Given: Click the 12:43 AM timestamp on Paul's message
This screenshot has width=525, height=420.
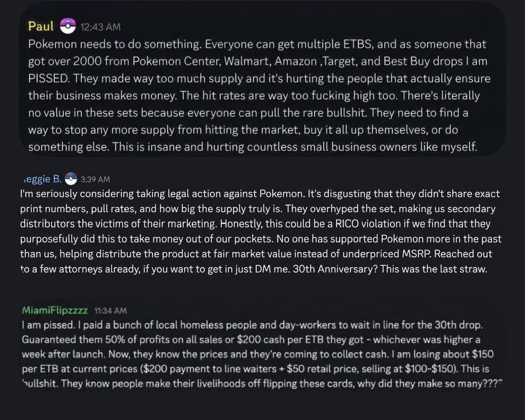Looking at the screenshot, I should (x=100, y=27).
